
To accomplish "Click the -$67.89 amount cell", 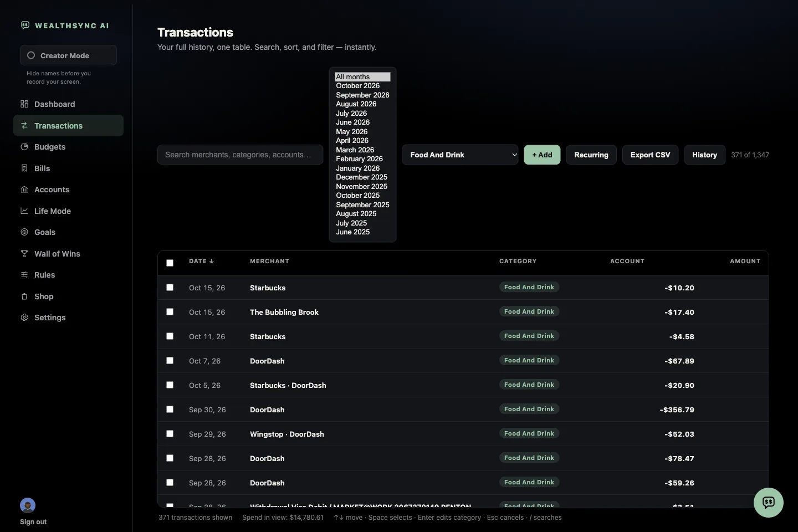I will [679, 361].
